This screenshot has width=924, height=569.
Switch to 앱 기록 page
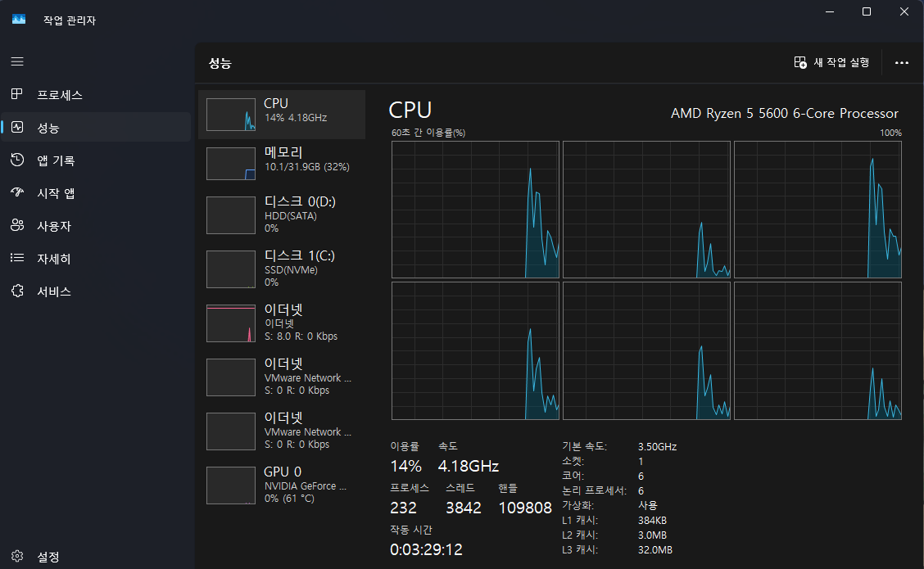pos(96,160)
